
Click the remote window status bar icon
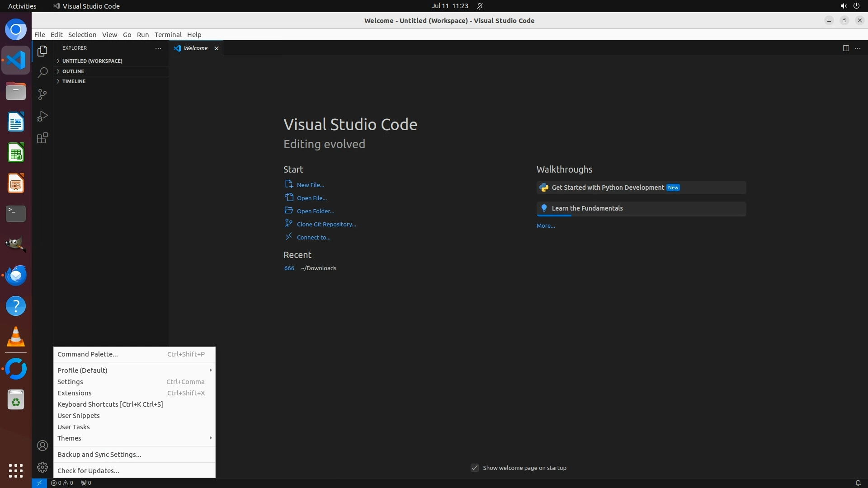click(39, 483)
